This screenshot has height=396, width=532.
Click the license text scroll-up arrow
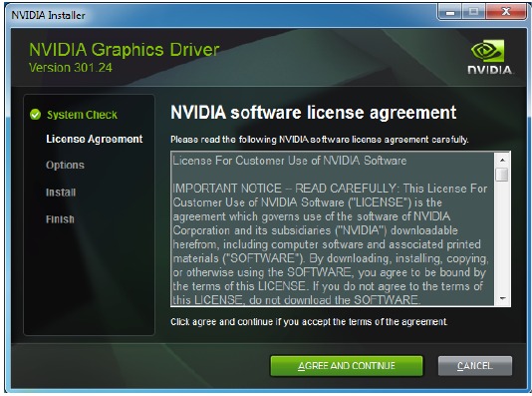coord(502,160)
